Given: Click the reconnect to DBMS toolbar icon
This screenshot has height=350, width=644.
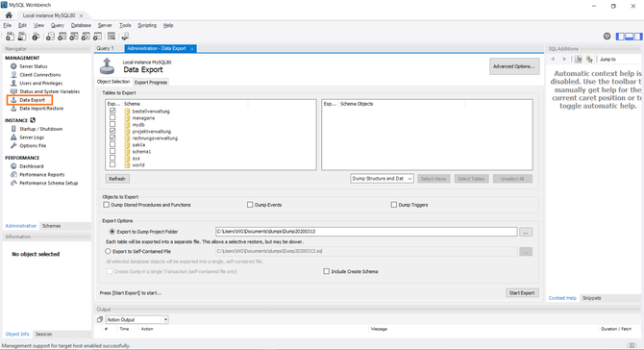Looking at the screenshot, I should [125, 37].
